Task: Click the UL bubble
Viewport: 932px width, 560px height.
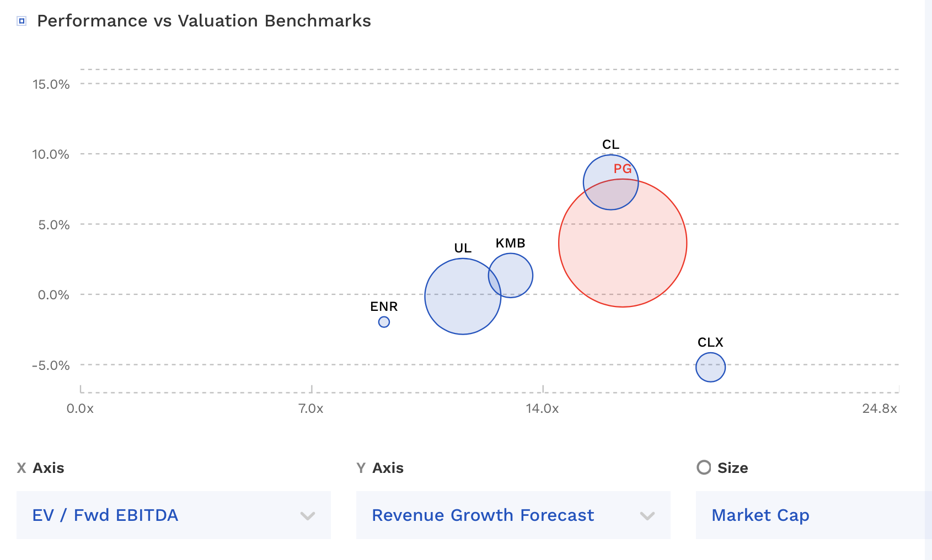Action: pos(463,295)
